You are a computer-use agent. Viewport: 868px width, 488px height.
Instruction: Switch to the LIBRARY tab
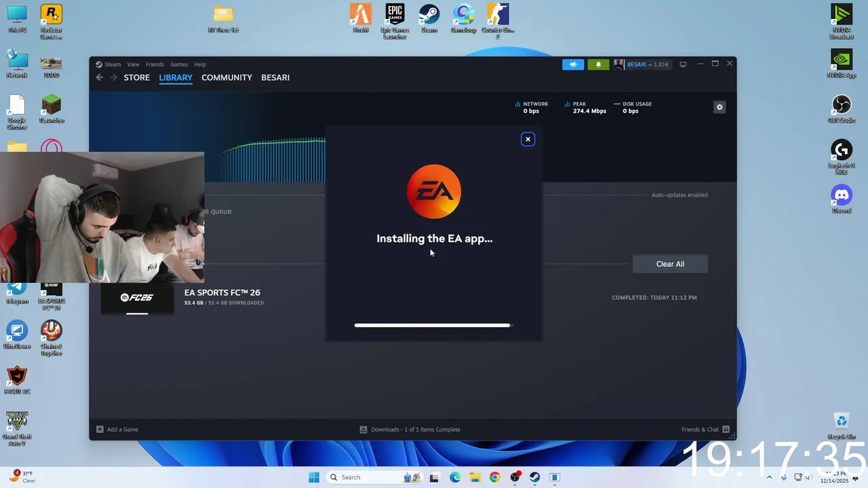tap(176, 77)
